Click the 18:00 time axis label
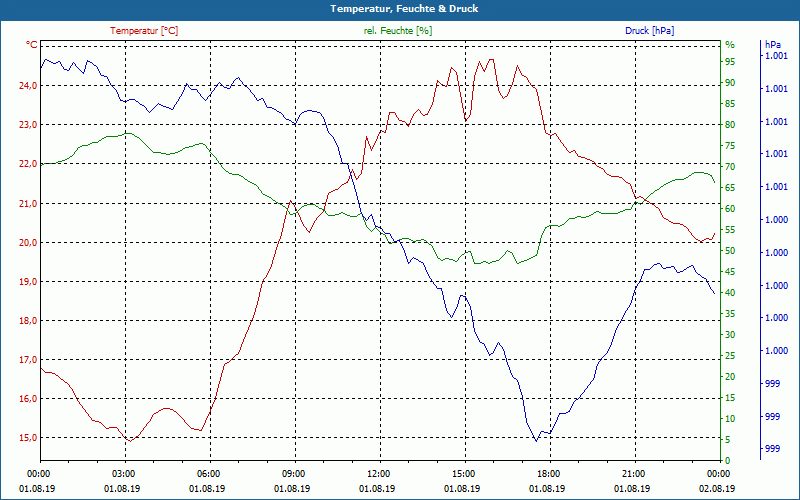Screen dimensions: 800x500 (x=548, y=474)
